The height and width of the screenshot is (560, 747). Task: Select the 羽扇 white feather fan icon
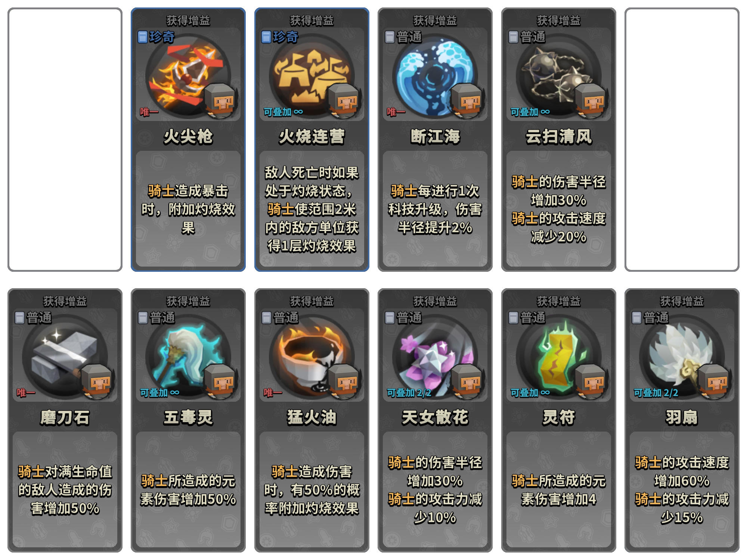click(682, 357)
